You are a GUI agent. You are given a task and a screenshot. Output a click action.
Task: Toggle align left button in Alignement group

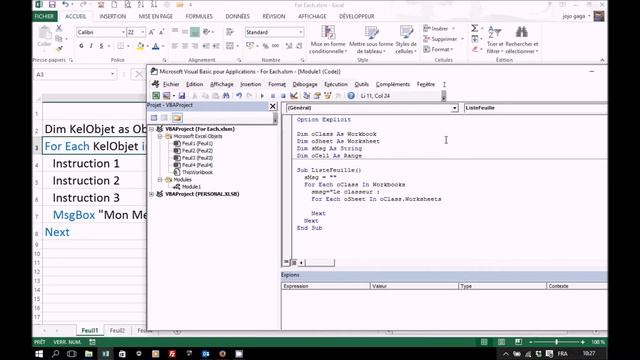click(x=175, y=46)
